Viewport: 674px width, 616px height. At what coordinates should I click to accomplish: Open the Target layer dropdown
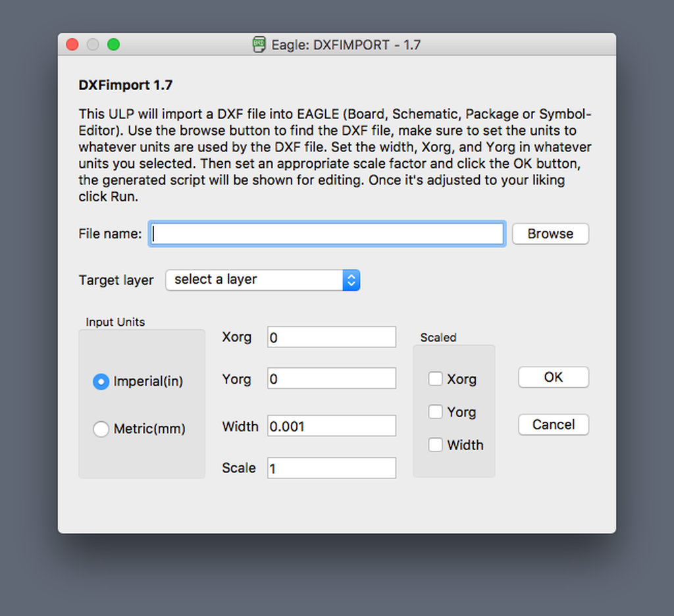[x=263, y=280]
